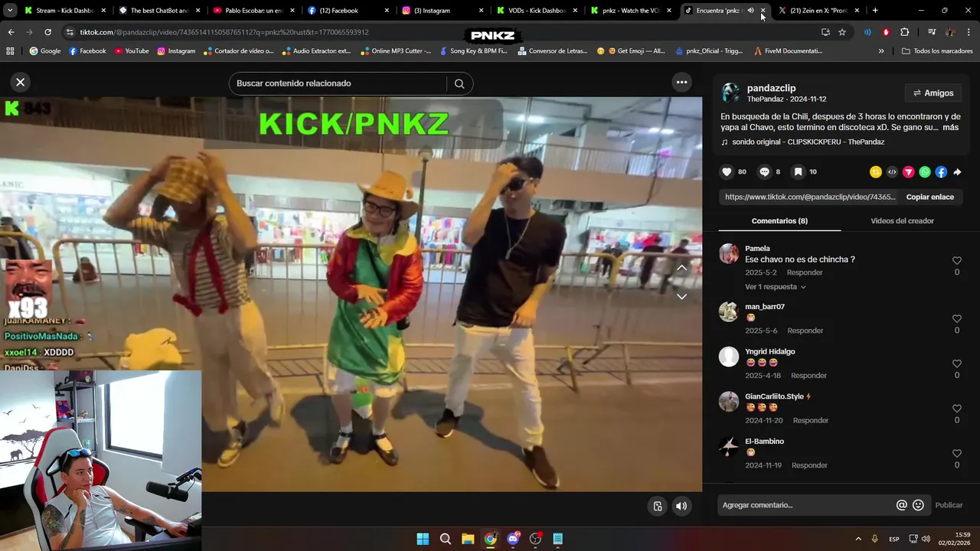
Task: Open File Explorer from the taskbar
Action: click(x=468, y=539)
